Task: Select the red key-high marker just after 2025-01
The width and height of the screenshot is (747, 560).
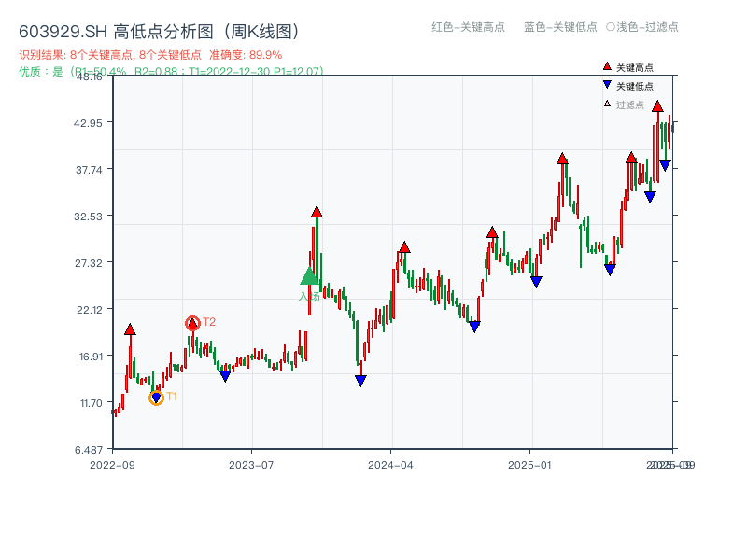Action: point(562,159)
